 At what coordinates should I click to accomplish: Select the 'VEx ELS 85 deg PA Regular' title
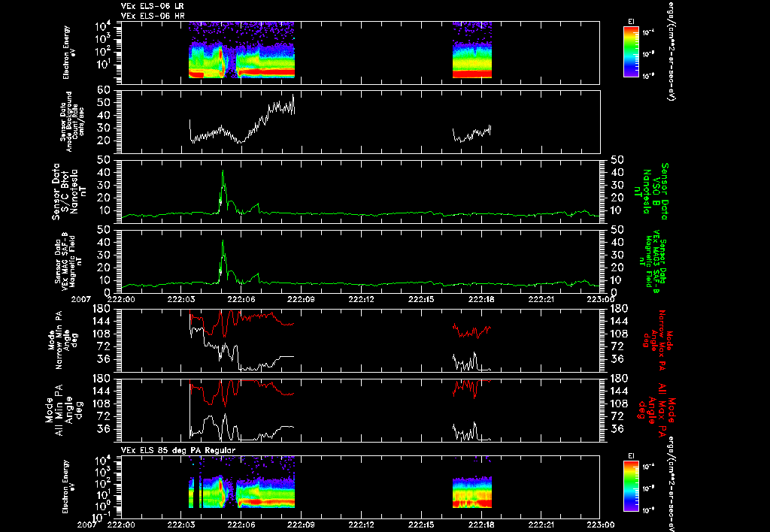(178, 450)
